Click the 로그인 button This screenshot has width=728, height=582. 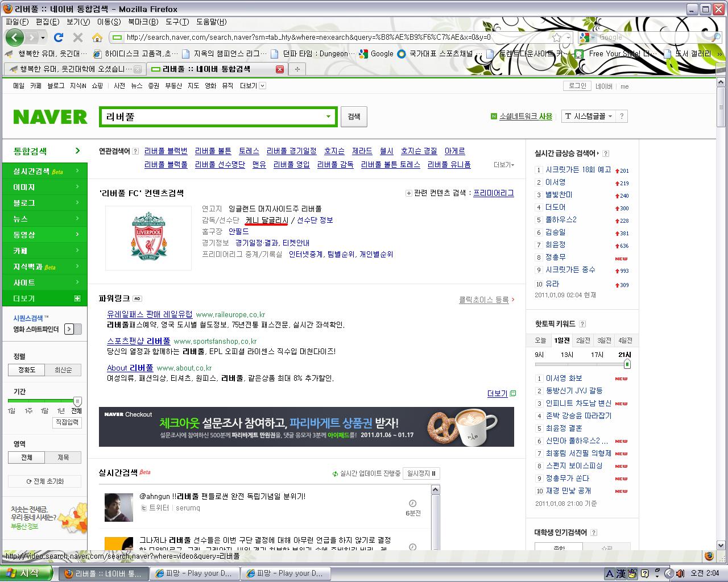pos(577,86)
